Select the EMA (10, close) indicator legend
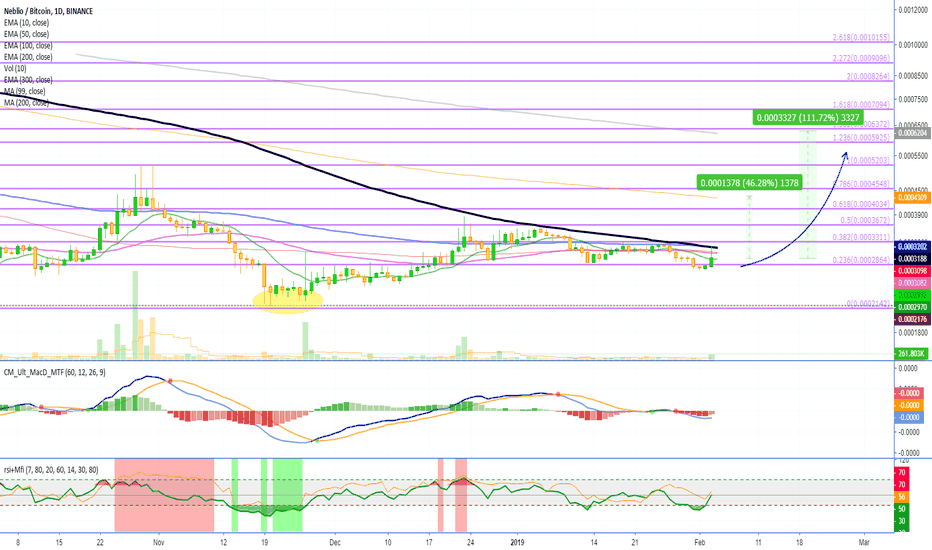 coord(26,23)
